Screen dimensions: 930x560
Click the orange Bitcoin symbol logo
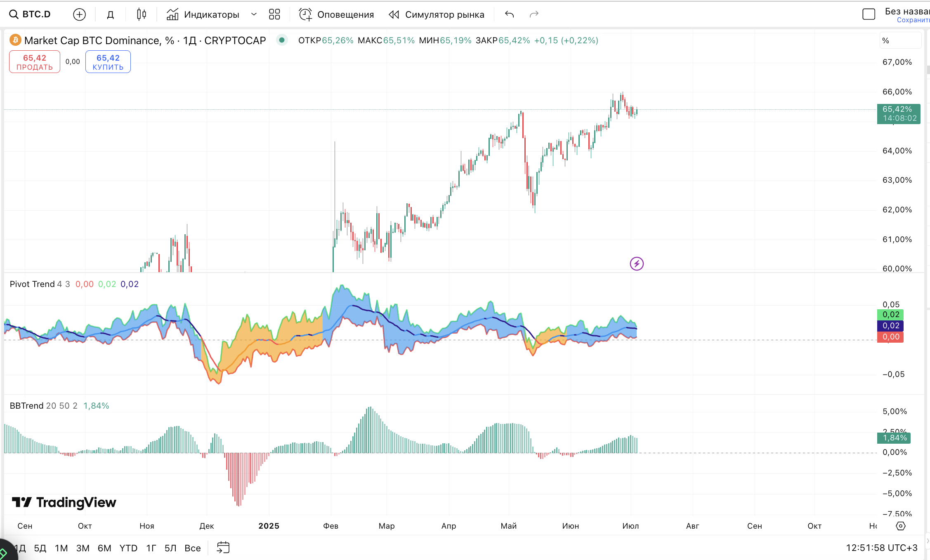pyautogui.click(x=16, y=40)
